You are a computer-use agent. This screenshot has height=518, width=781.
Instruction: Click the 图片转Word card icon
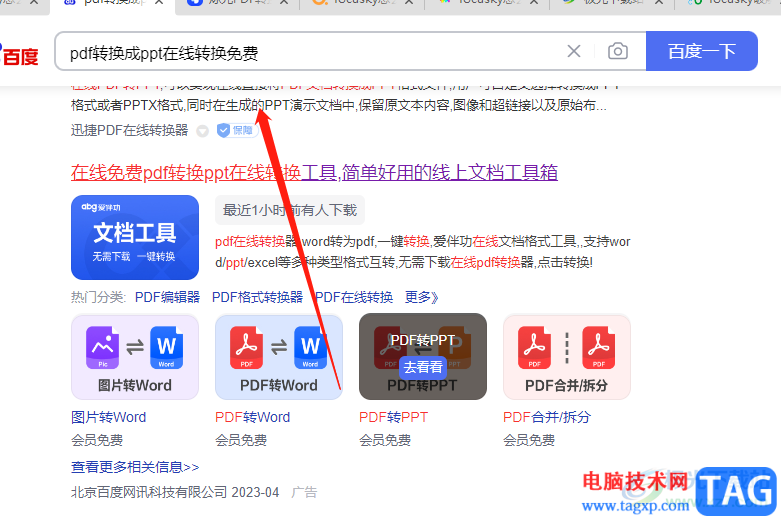135,357
